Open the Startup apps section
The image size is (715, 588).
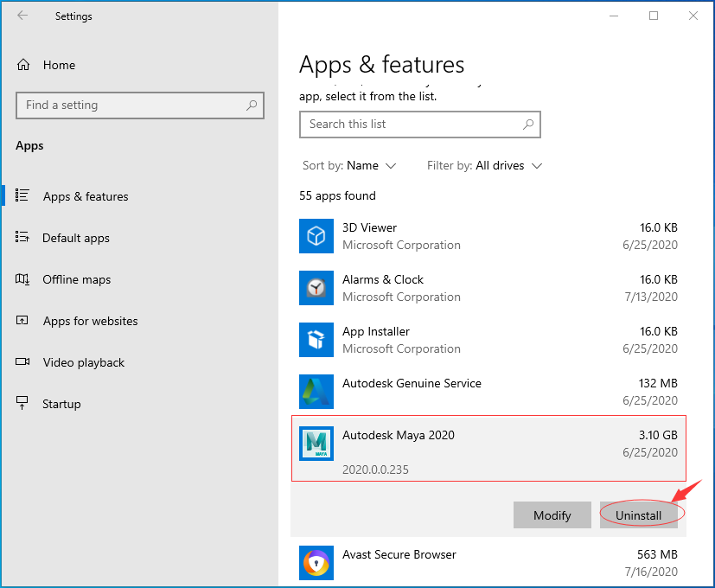point(61,404)
